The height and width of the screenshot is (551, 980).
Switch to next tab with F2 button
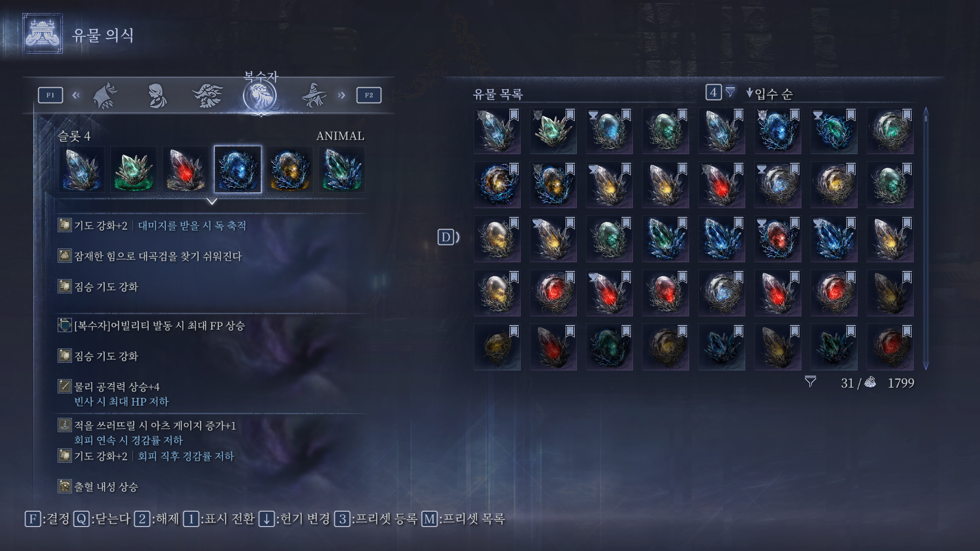[369, 95]
